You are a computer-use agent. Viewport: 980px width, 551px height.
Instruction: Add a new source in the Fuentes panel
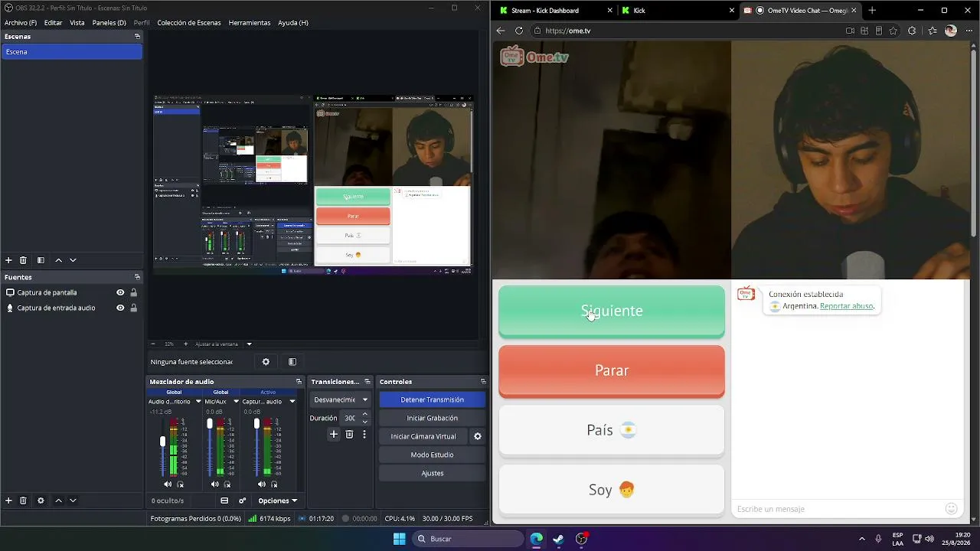[x=8, y=500]
